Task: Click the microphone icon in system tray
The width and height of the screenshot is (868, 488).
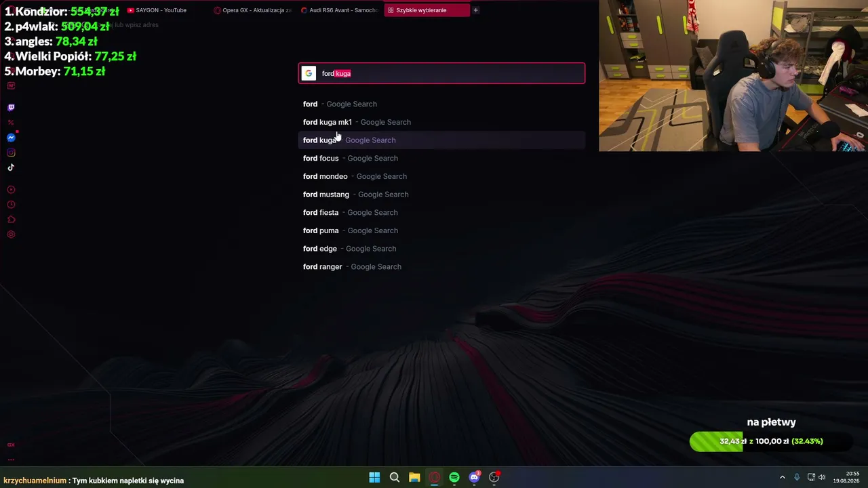Action: (x=797, y=477)
